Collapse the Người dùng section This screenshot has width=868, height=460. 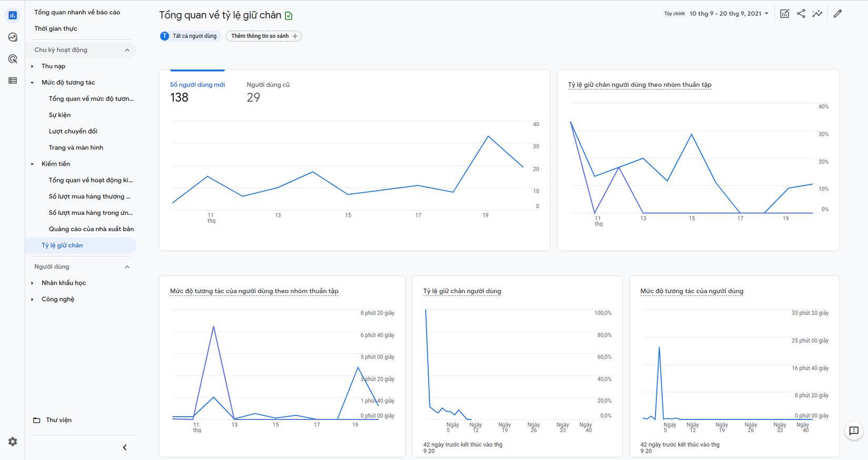click(127, 267)
